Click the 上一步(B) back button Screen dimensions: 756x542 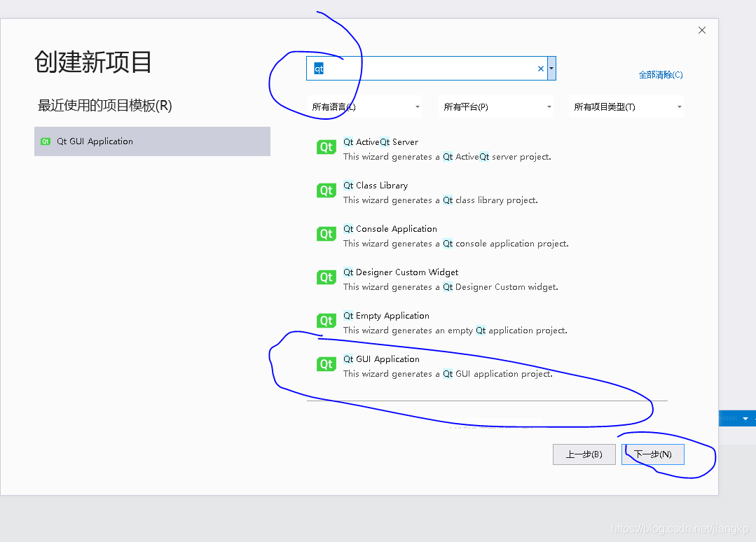584,454
